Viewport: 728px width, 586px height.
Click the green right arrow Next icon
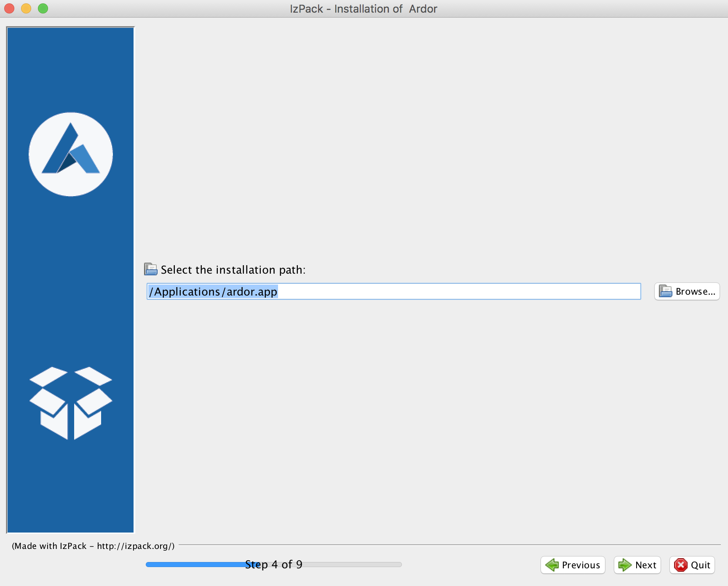coord(624,565)
